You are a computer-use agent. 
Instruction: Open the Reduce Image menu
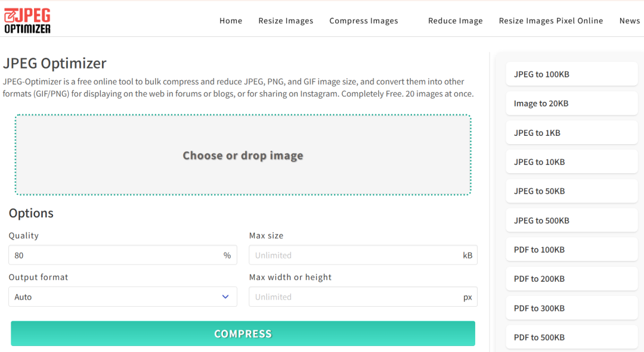click(x=456, y=21)
